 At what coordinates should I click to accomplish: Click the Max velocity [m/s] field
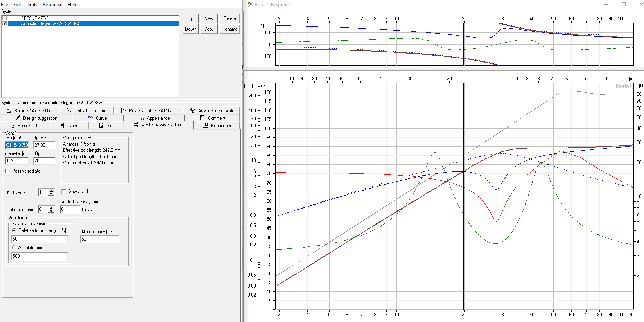click(100, 239)
